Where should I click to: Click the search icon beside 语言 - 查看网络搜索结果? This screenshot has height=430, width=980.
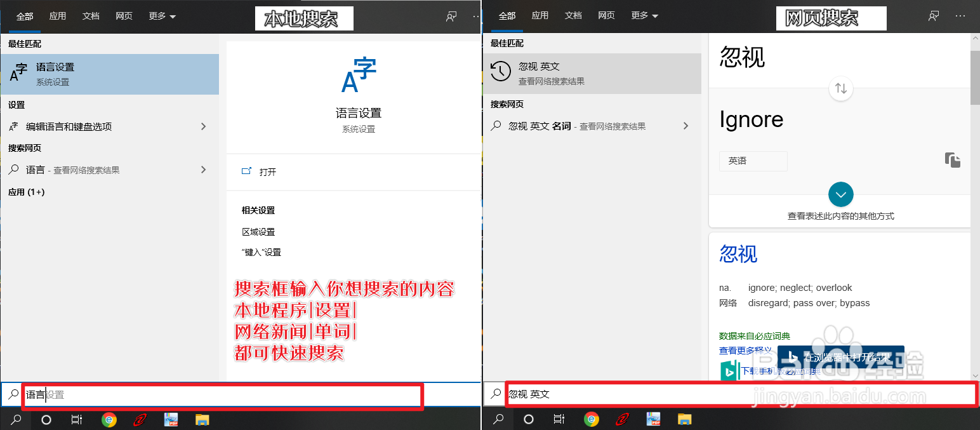point(14,170)
